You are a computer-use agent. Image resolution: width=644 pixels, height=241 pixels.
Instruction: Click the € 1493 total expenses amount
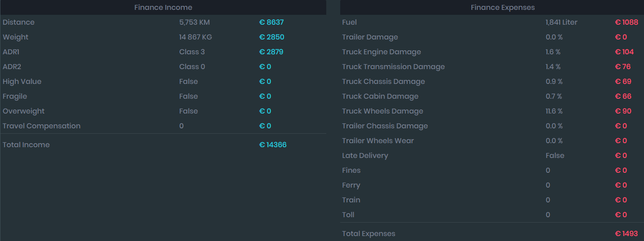626,234
